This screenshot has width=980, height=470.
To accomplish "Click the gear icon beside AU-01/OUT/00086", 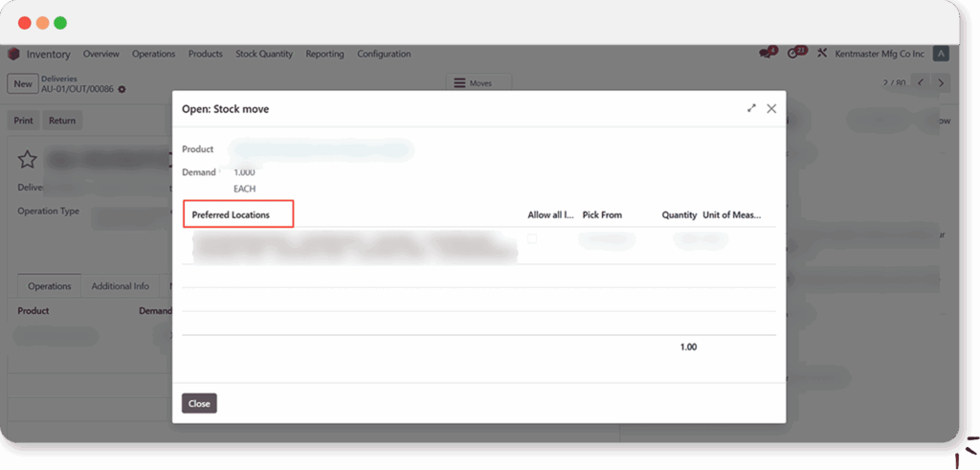I will pyautogui.click(x=122, y=89).
